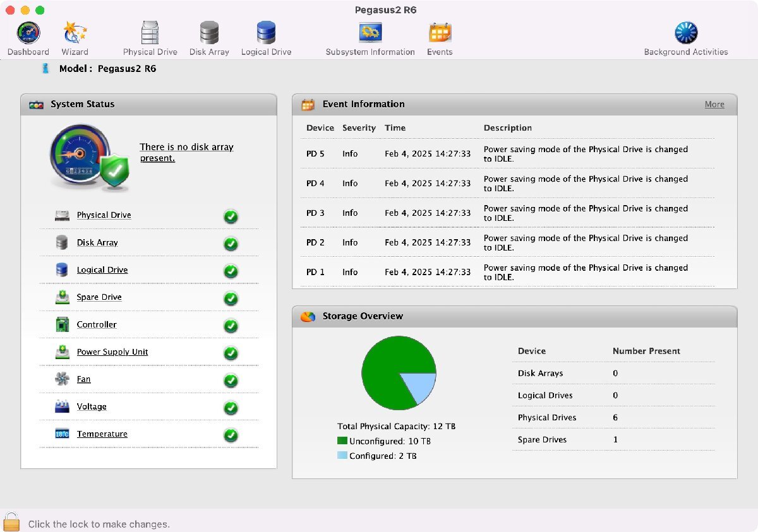Open the Voltage status link
Image resolution: width=758 pixels, height=532 pixels.
click(92, 407)
